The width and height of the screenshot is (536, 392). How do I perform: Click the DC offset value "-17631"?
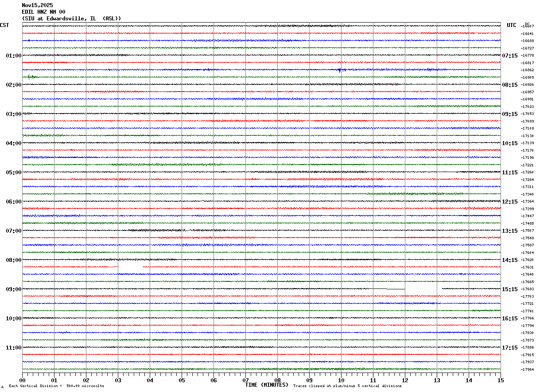coord(528,267)
